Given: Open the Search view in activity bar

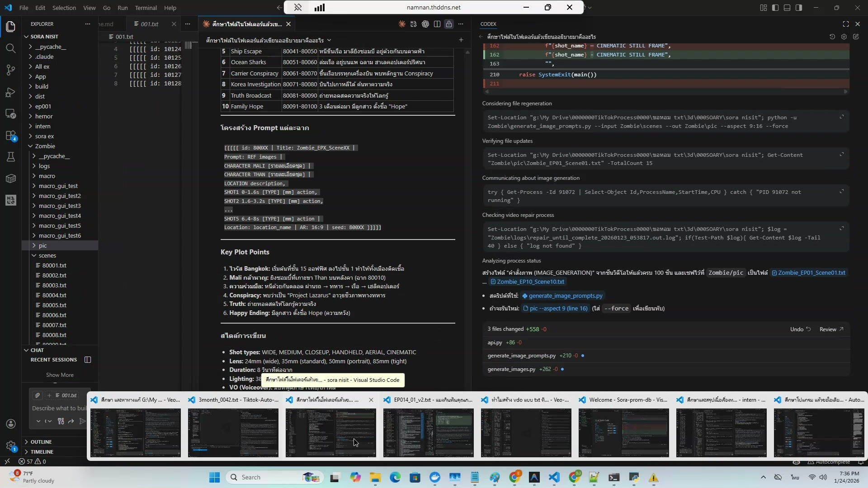Looking at the screenshot, I should click(11, 48).
